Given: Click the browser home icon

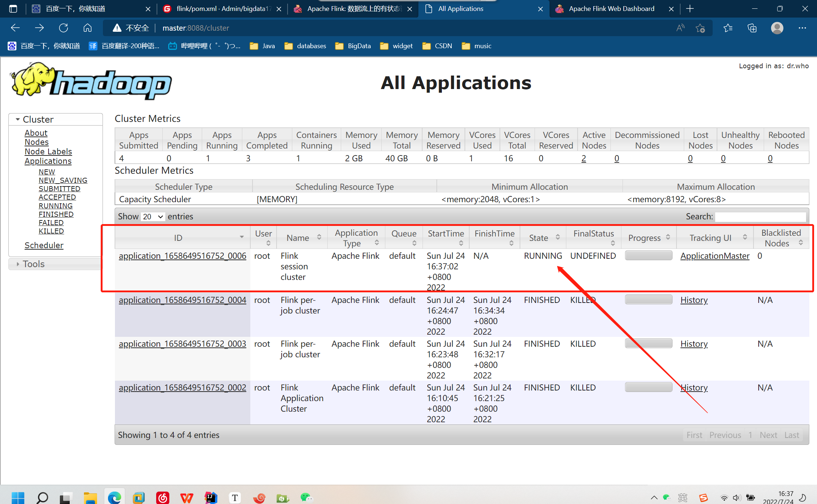Looking at the screenshot, I should pos(87,28).
